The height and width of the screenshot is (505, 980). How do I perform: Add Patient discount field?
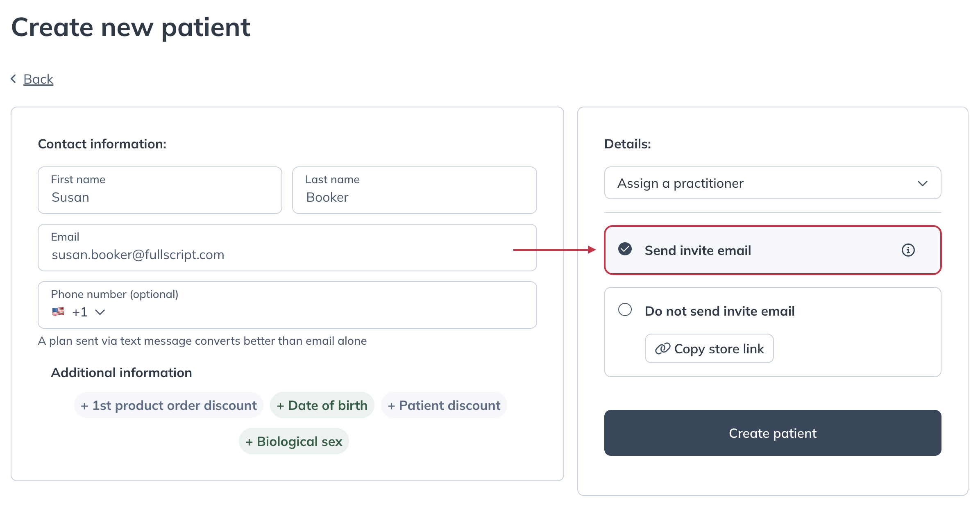coord(444,405)
